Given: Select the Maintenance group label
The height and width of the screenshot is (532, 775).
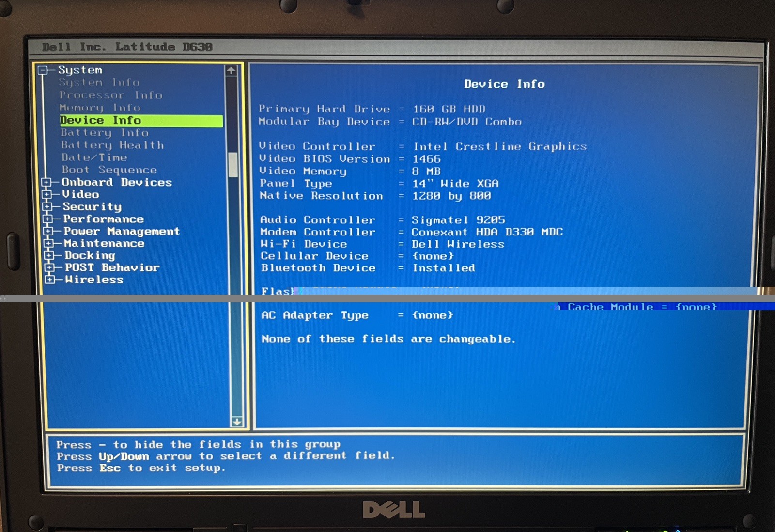Looking at the screenshot, I should pyautogui.click(x=104, y=243).
